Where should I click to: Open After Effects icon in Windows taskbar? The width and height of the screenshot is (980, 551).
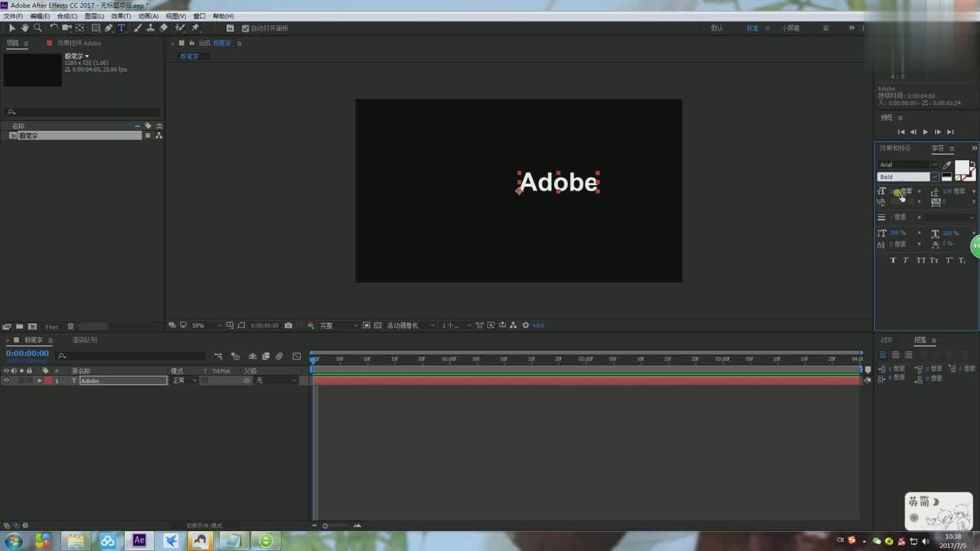pyautogui.click(x=139, y=540)
